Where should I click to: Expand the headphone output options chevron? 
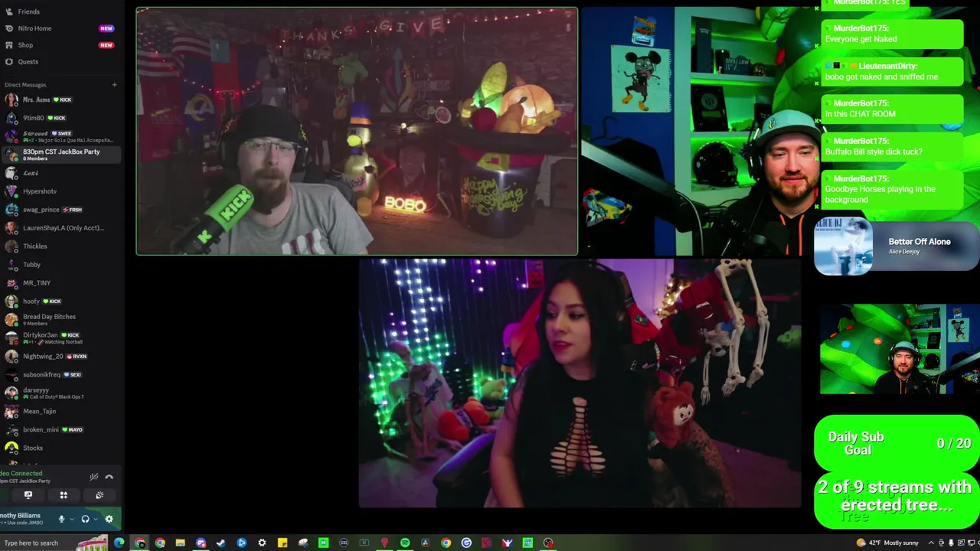pos(96,519)
